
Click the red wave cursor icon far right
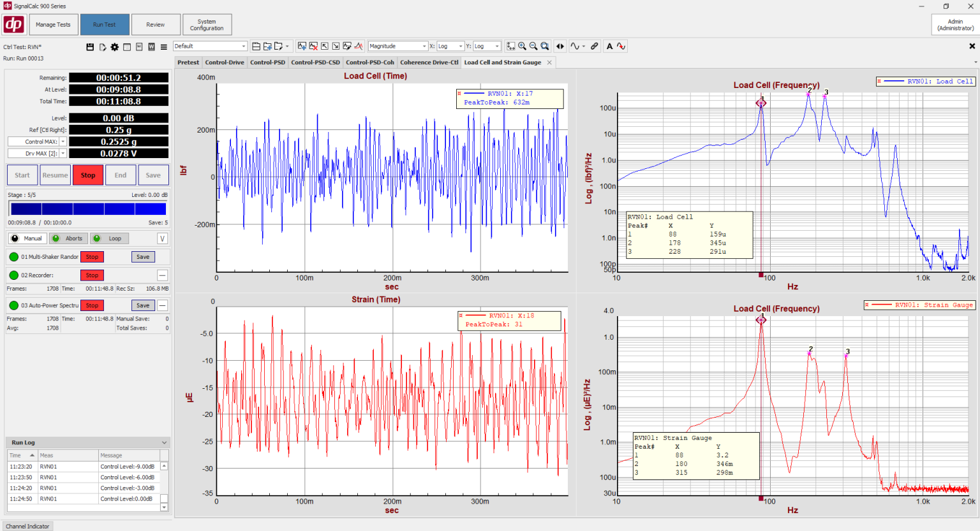tap(621, 46)
